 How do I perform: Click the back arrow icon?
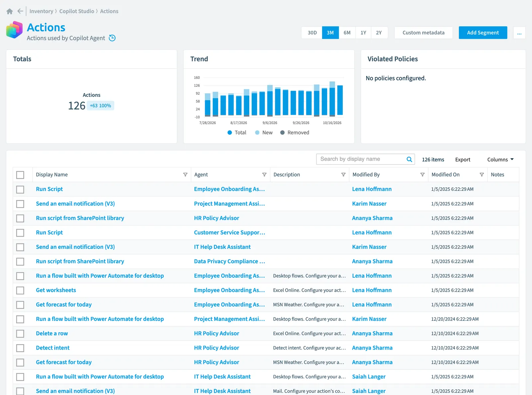coord(20,11)
